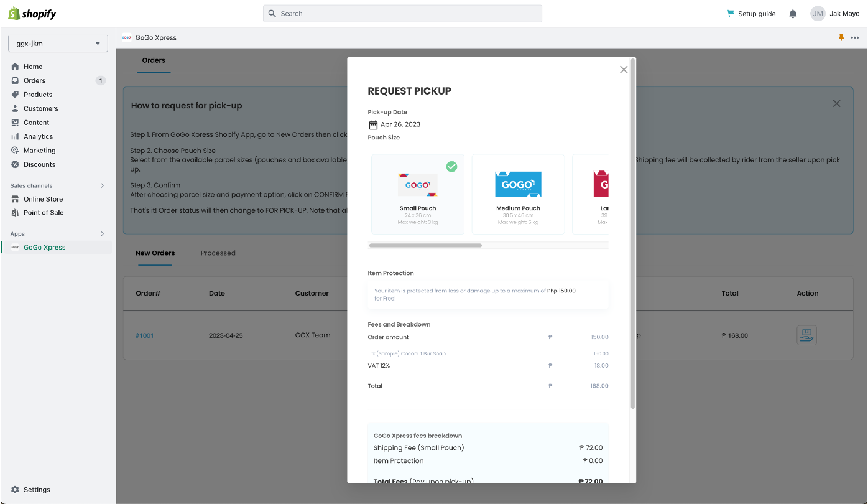Click the Shipping Fee (Small Pouch) line
Viewport: 868px width, 504px height.
coord(488,447)
